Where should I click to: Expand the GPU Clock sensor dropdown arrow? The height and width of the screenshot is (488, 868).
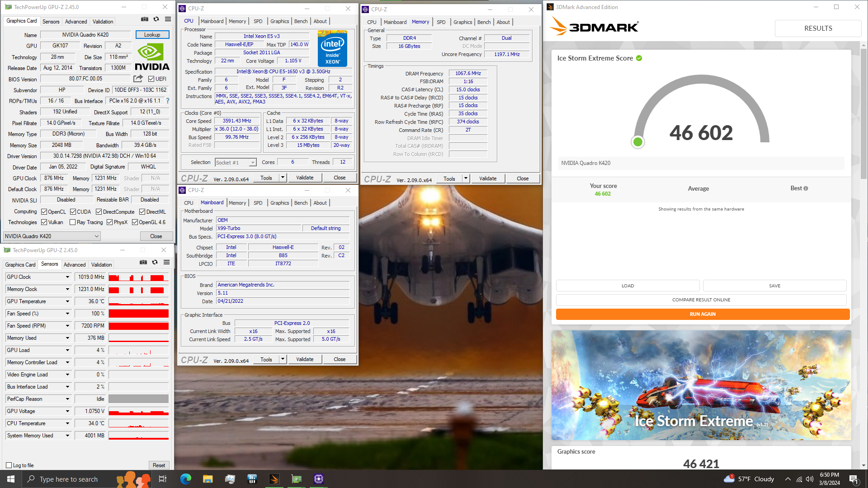click(x=67, y=277)
